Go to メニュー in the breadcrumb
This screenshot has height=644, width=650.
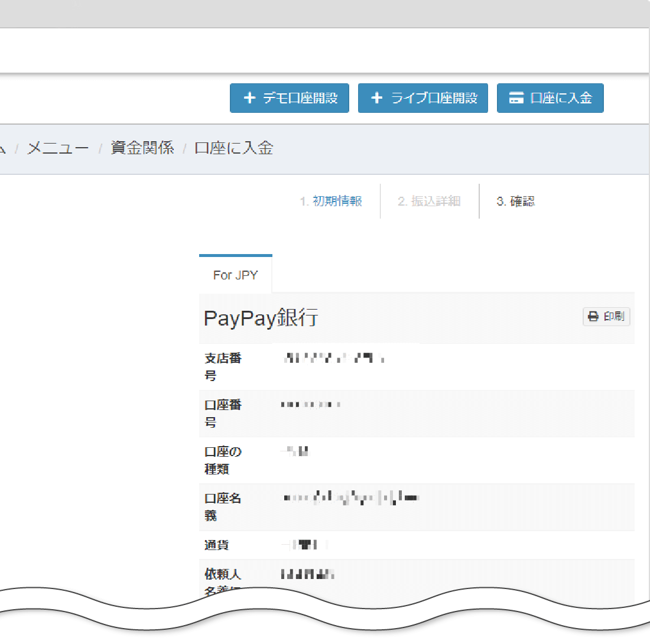pyautogui.click(x=58, y=148)
